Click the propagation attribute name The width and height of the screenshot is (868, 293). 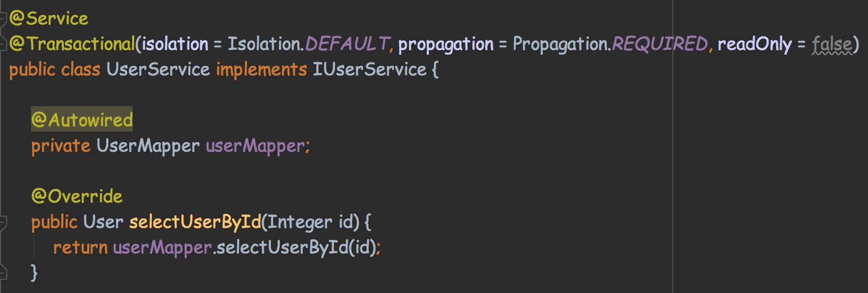click(446, 44)
